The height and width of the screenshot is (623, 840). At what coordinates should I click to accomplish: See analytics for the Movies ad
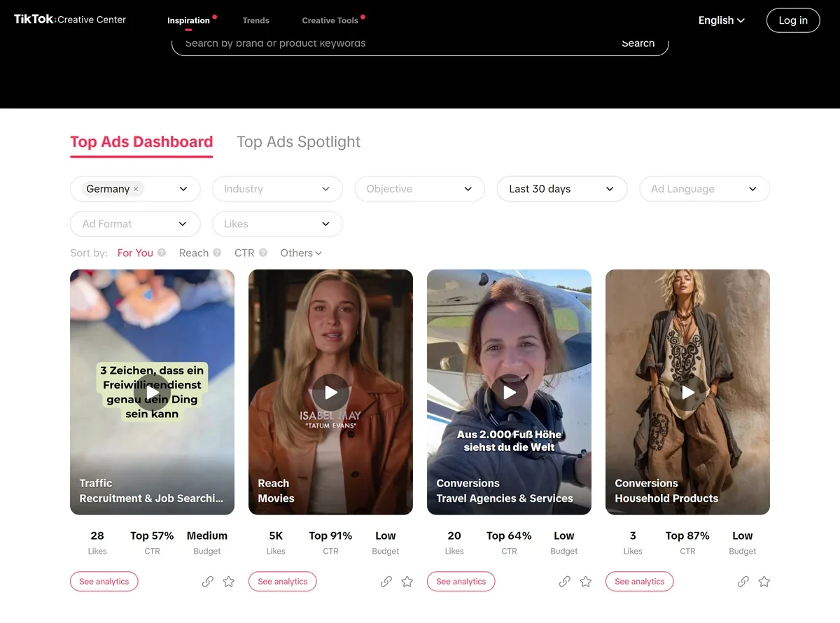283,582
